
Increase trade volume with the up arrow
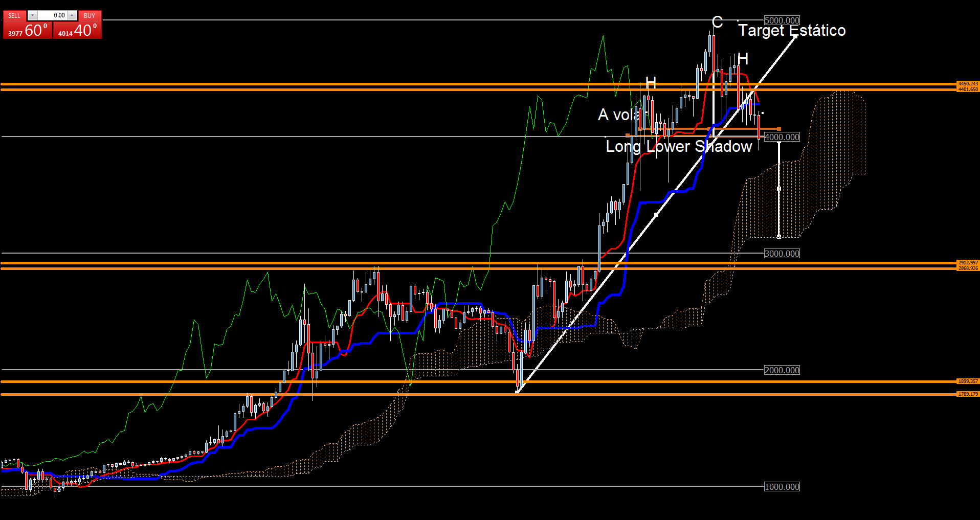coord(72,16)
